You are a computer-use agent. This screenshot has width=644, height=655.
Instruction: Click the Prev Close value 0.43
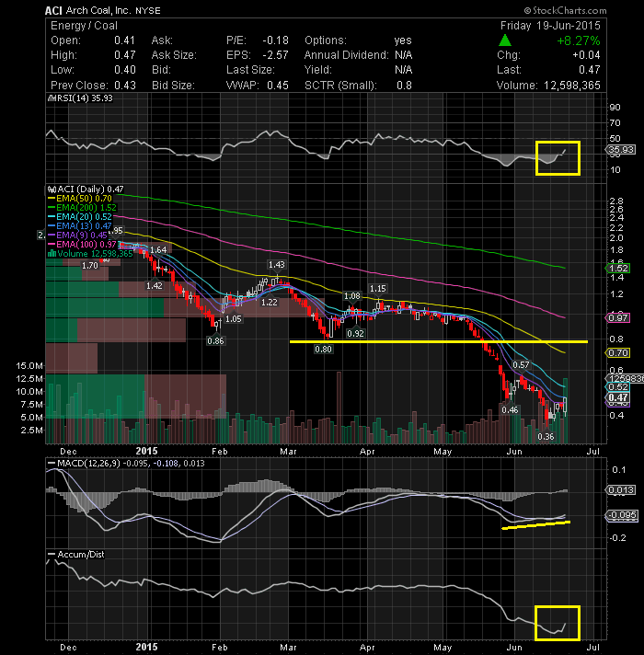pyautogui.click(x=124, y=86)
